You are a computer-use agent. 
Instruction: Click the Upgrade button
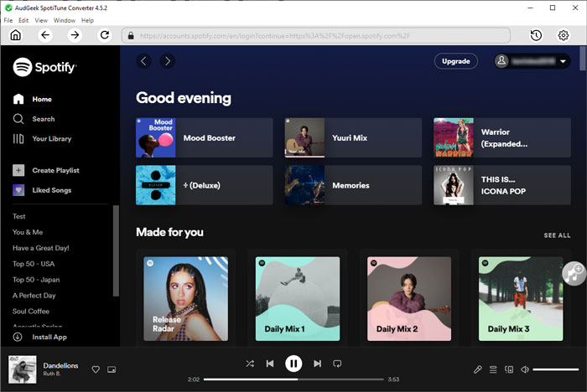(x=456, y=61)
